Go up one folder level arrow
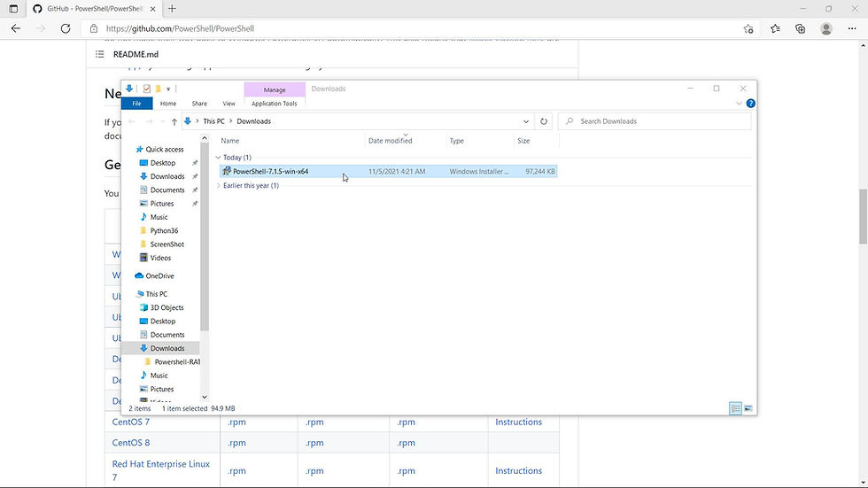Viewport: 868px width, 488px height. click(x=174, y=121)
